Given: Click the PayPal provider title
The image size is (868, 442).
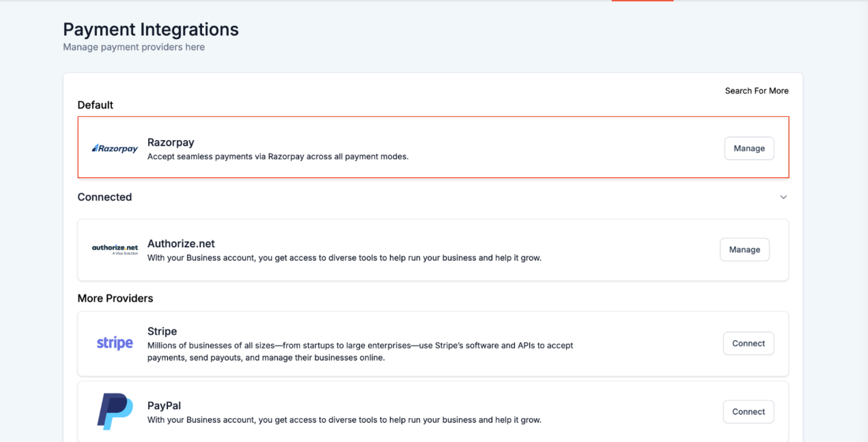Looking at the screenshot, I should coord(164,406).
